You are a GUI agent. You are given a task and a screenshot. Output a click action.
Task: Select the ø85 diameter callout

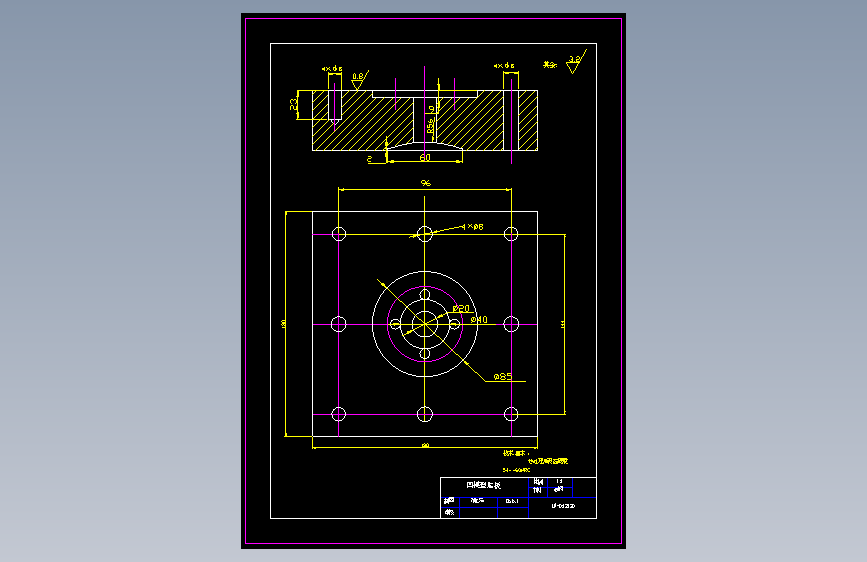pyautogui.click(x=503, y=376)
